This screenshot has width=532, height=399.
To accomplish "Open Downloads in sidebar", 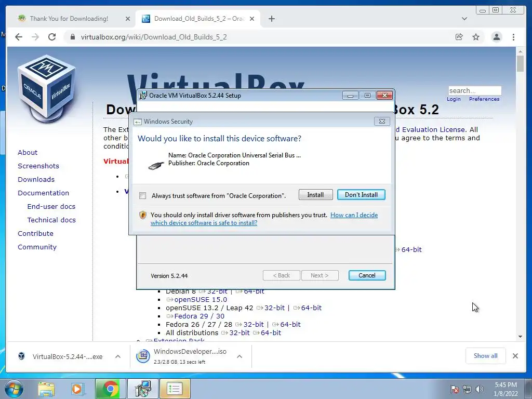I will click(36, 179).
